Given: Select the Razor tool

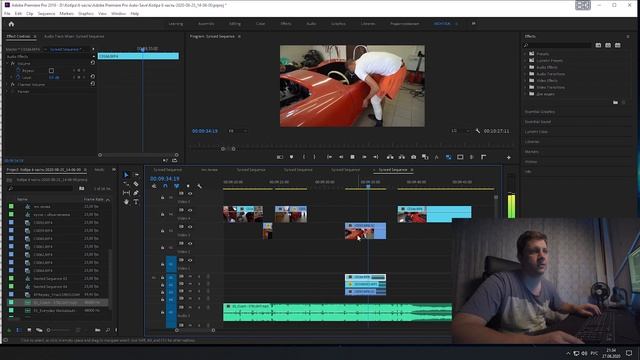Looking at the screenshot, I should click(x=136, y=184).
